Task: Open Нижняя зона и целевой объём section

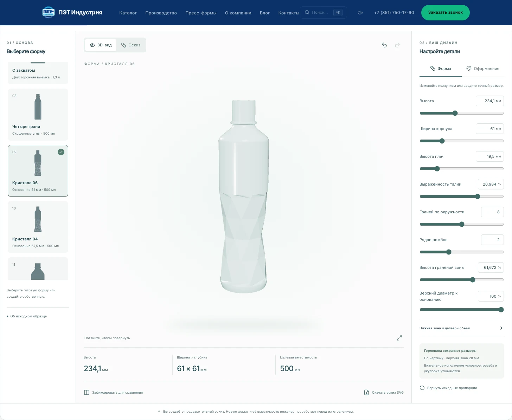Action: click(461, 328)
